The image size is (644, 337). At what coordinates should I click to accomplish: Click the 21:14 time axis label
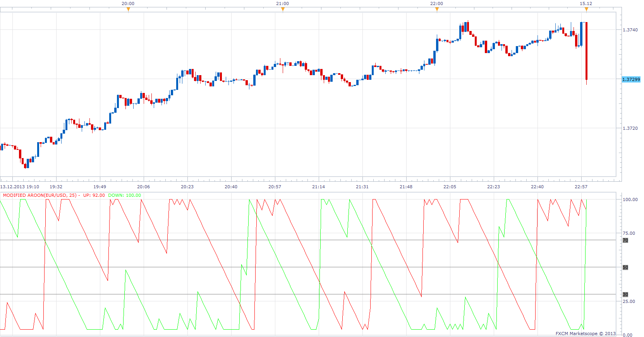point(319,187)
